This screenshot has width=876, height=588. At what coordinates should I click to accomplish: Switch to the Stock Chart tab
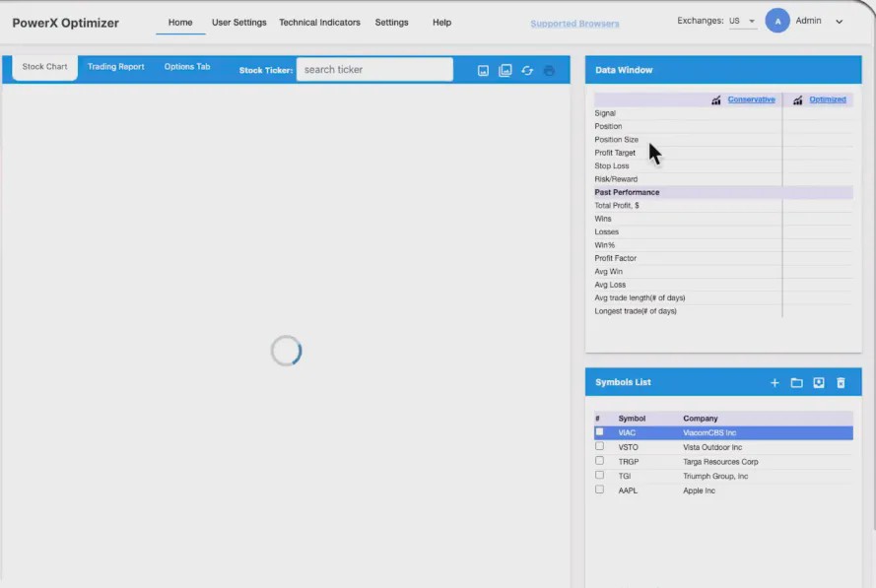(44, 67)
